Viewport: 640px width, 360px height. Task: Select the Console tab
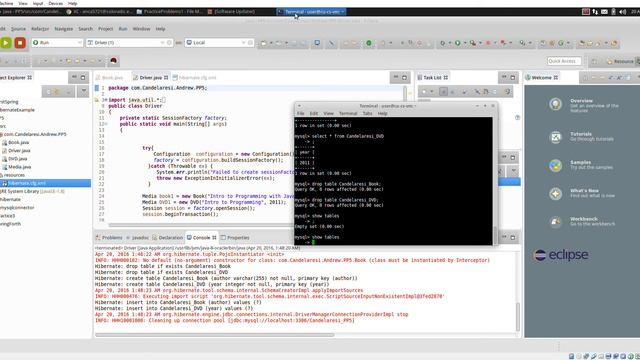coord(201,238)
